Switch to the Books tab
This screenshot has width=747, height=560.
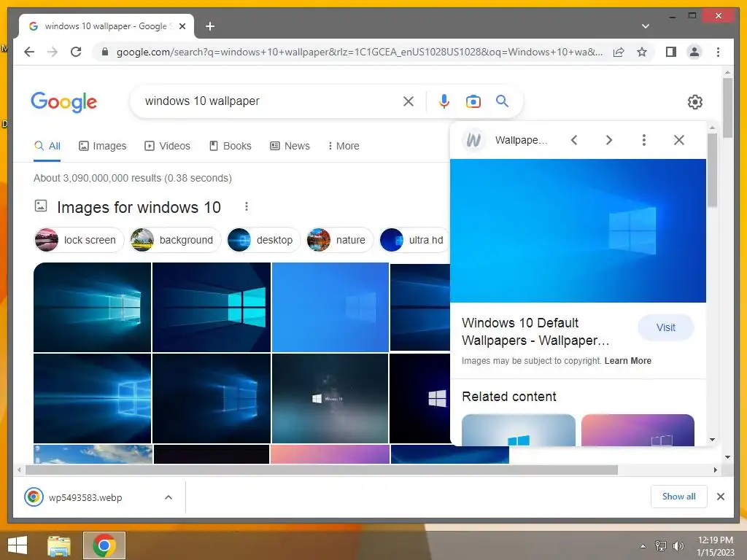pos(230,146)
